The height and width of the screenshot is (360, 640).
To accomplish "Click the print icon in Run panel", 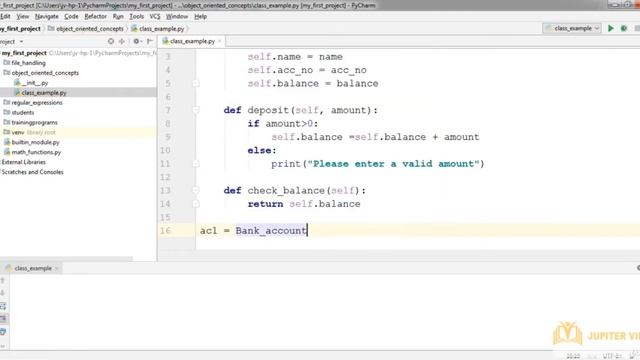I will click(3, 331).
